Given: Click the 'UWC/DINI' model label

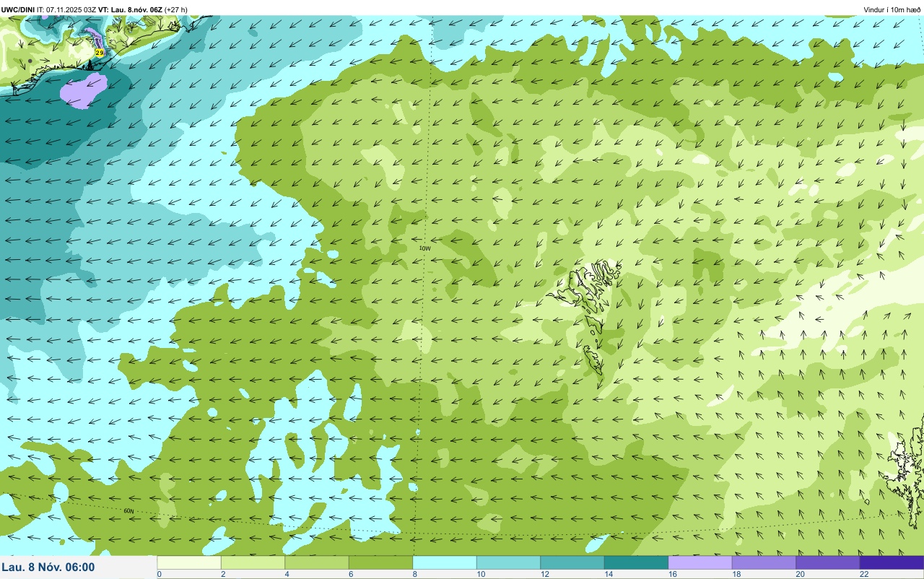Looking at the screenshot, I should click(x=17, y=9).
